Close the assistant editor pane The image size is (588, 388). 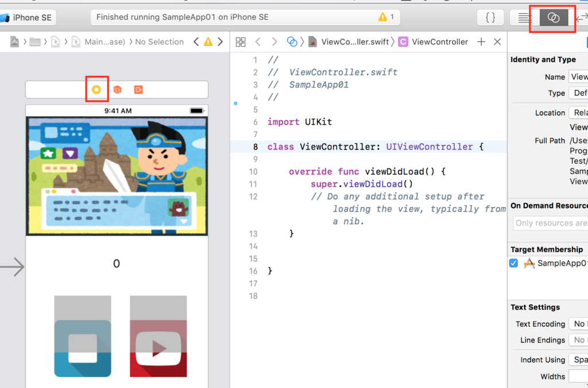click(x=497, y=41)
